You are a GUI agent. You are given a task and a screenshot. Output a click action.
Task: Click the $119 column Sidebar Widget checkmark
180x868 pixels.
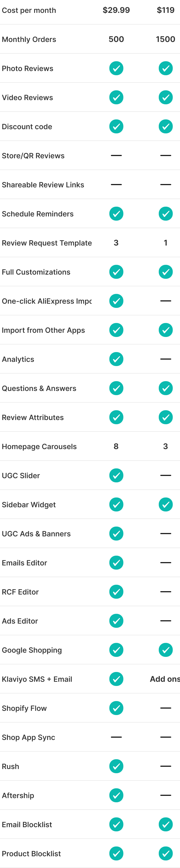point(165,504)
